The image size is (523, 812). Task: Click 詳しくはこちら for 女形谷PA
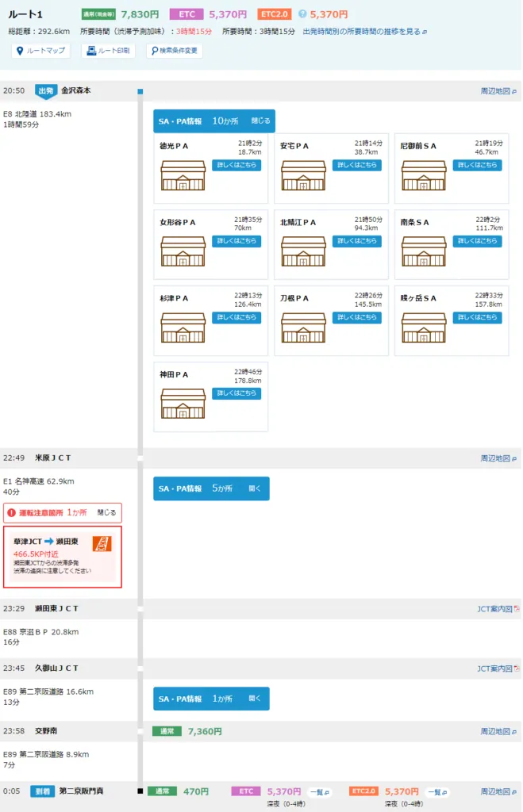[x=237, y=241]
